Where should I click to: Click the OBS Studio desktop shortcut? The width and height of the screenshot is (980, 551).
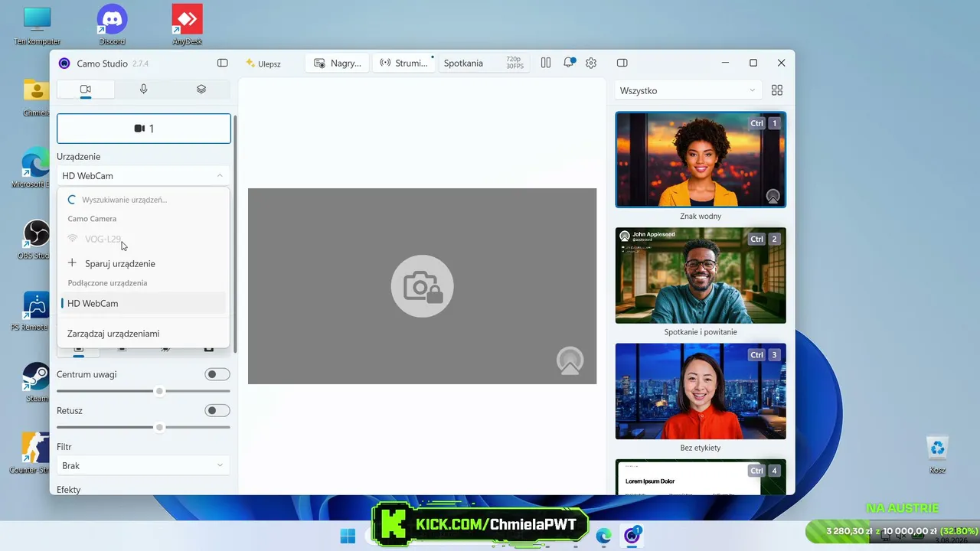[x=37, y=239]
